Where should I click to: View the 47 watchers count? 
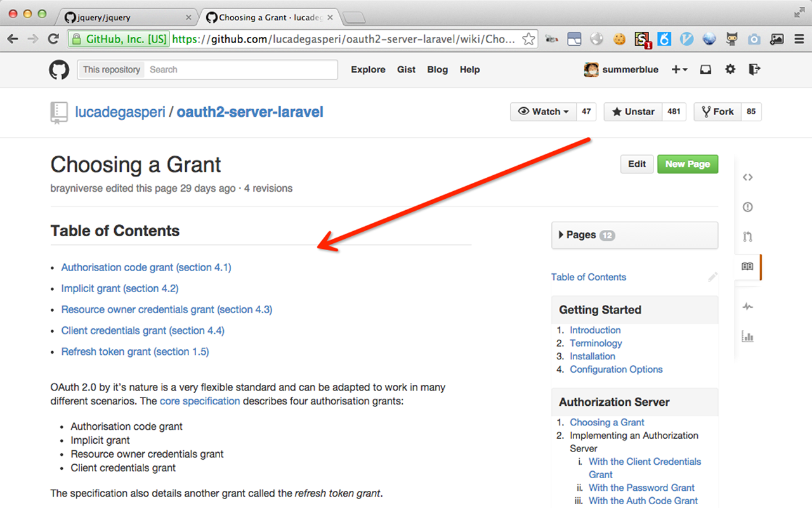586,112
